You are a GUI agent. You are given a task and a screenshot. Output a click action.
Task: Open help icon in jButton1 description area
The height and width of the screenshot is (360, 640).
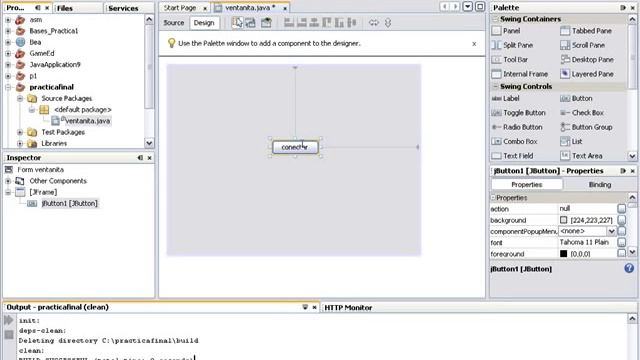pyautogui.click(x=629, y=268)
